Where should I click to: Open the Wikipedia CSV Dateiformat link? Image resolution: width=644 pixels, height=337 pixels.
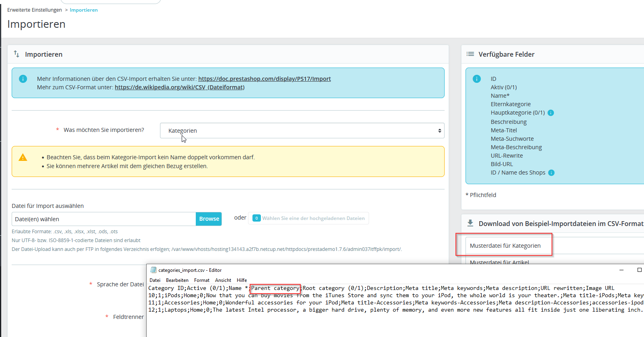(x=180, y=87)
